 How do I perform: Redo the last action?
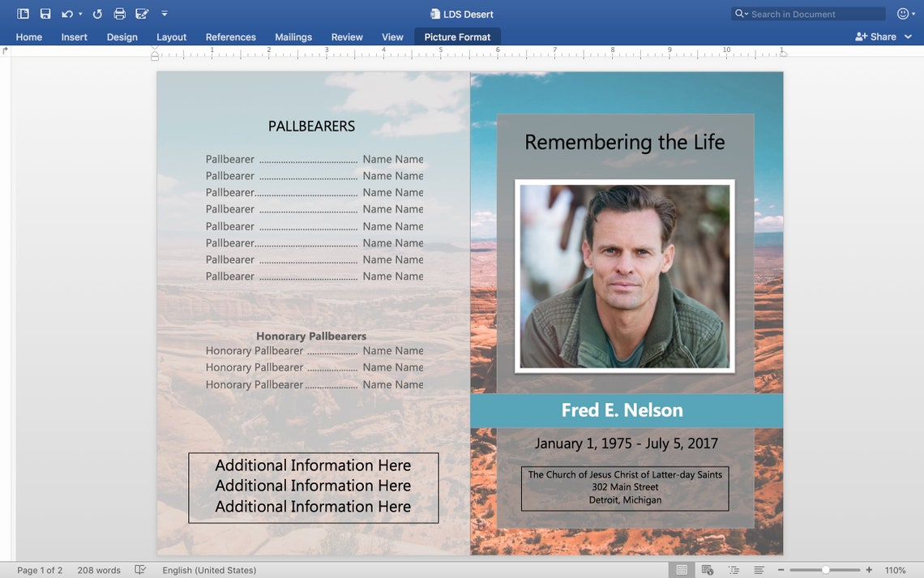(x=96, y=13)
